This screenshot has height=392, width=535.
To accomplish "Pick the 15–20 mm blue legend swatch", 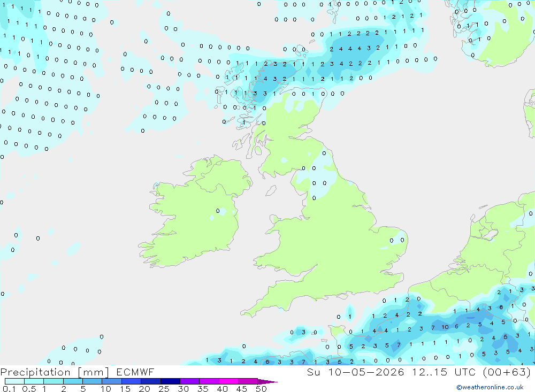I will [x=131, y=381].
